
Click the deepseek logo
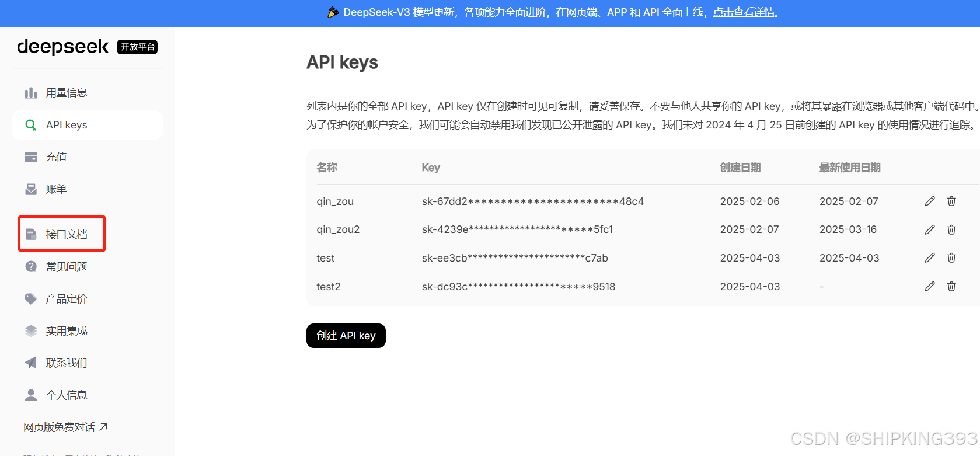pyautogui.click(x=63, y=47)
